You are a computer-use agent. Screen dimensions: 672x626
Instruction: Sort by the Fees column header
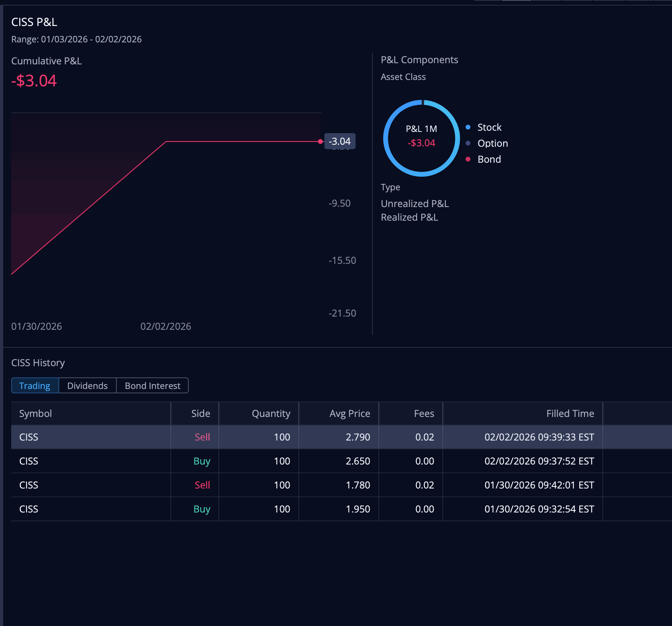click(424, 414)
